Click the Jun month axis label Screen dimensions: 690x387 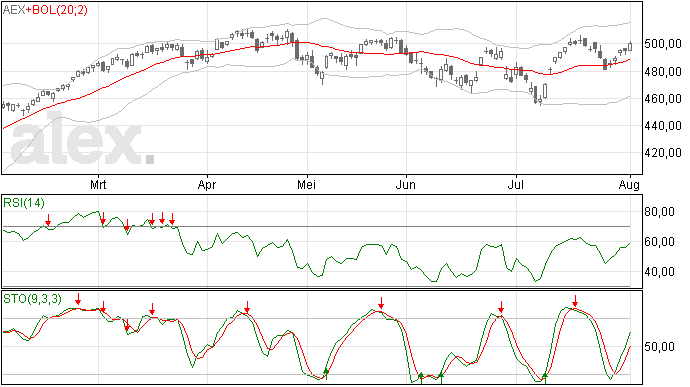pos(405,185)
